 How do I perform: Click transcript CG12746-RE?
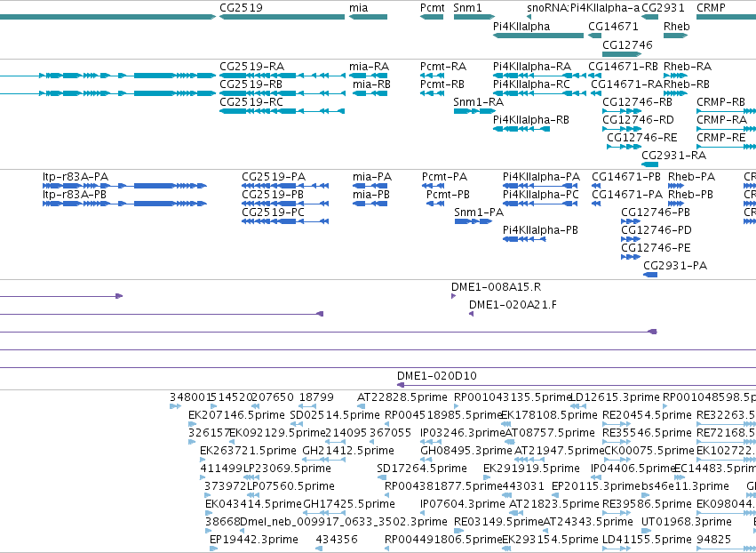[x=625, y=147]
